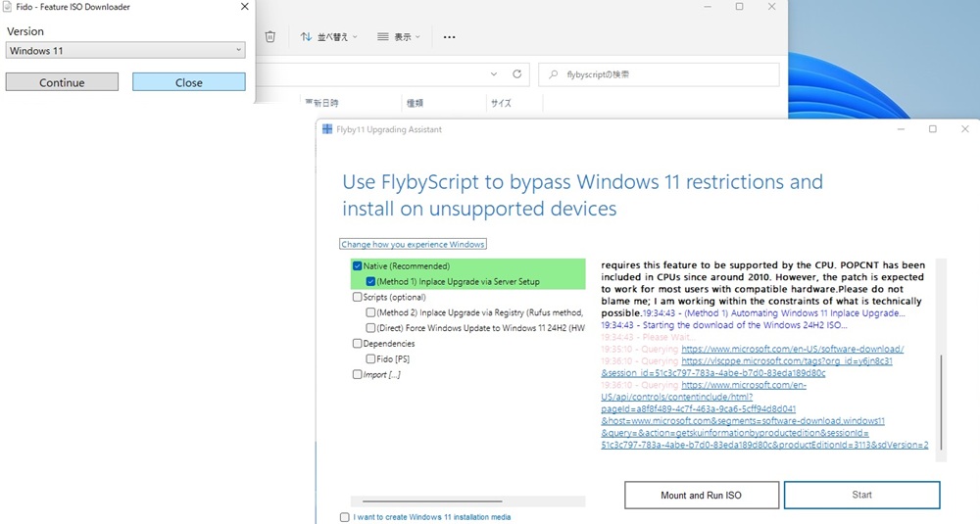Click the 'Change how you experience Windows' link

[x=413, y=244]
